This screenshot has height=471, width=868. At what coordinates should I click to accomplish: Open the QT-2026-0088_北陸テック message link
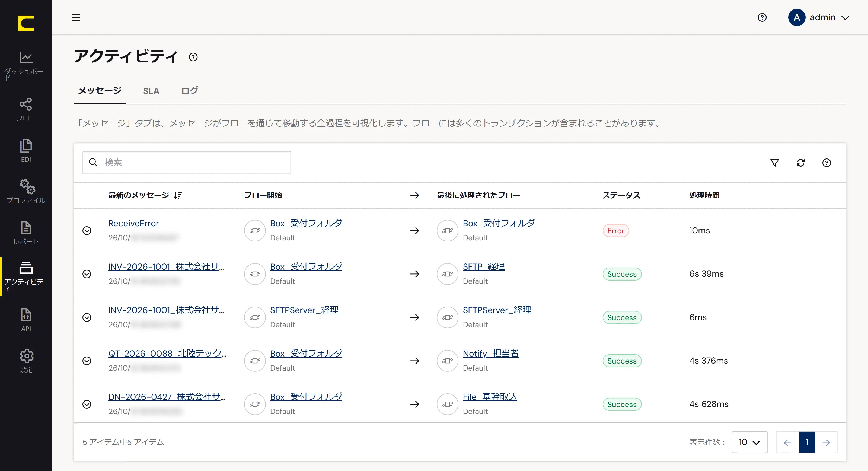(167, 353)
